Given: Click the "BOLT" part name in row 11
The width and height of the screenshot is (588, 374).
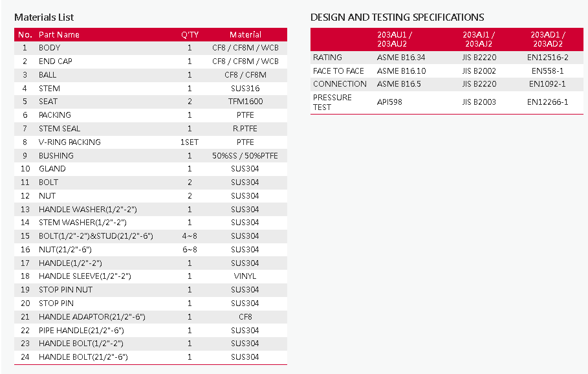Looking at the screenshot, I should point(49,182).
